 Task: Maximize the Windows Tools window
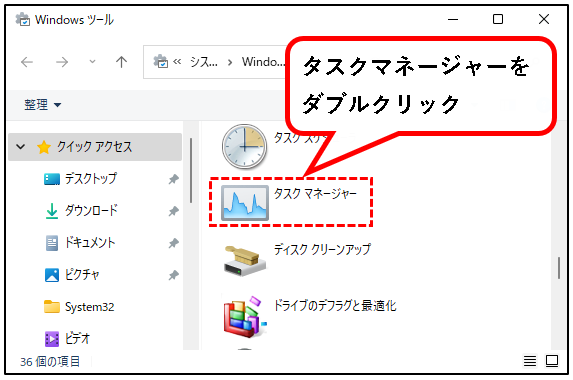click(x=498, y=19)
